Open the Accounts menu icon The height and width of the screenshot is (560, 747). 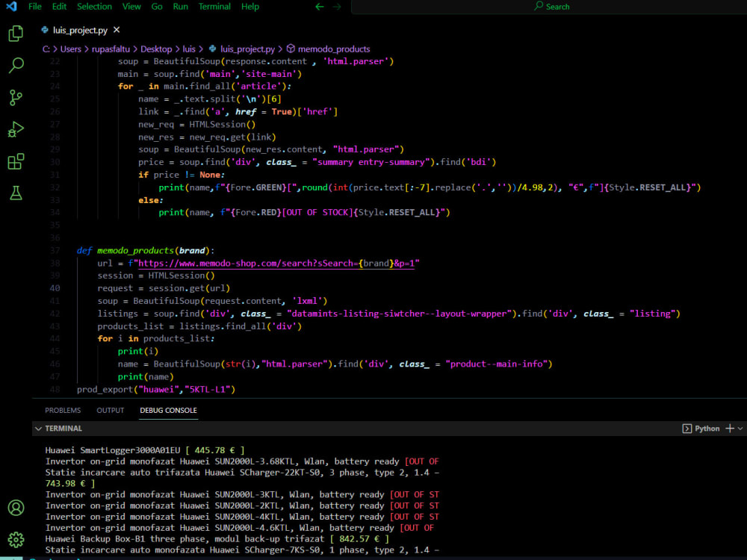[16, 508]
